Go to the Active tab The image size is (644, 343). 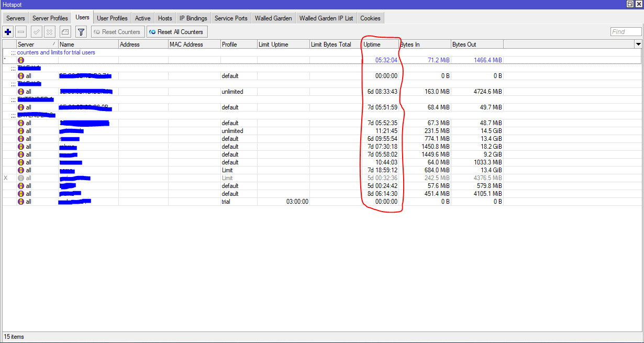tap(142, 18)
